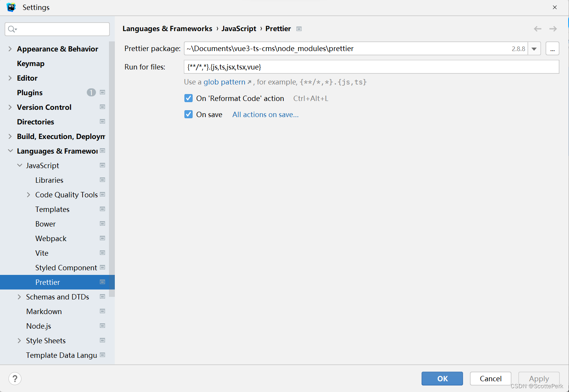Click project icon beside Bower row
Screen dimensions: 569x392
(103, 223)
